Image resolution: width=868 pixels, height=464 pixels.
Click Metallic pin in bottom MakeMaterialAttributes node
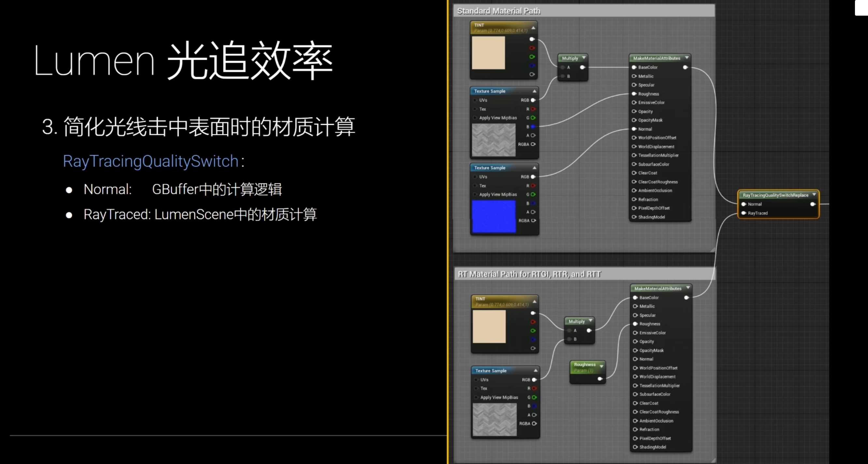pyautogui.click(x=635, y=306)
